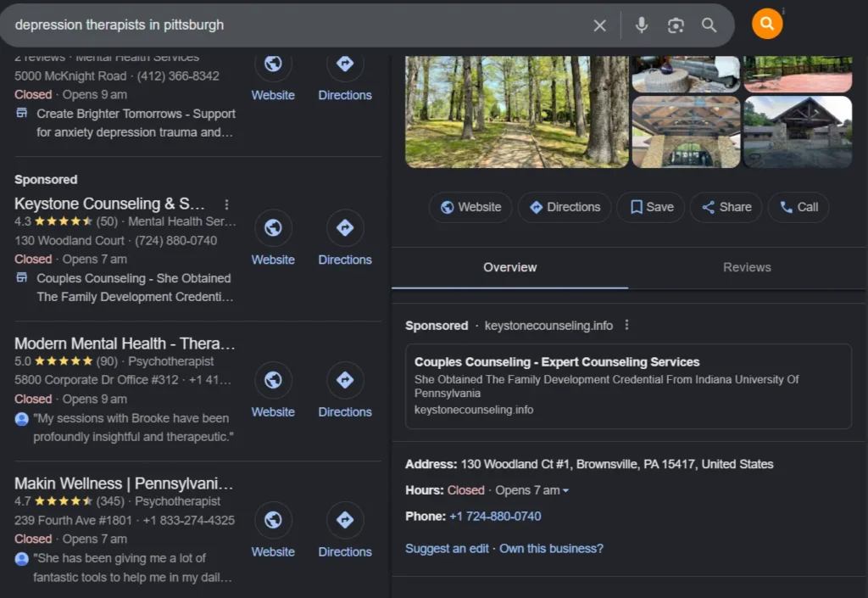Open three-dot menu beside Keystone Counseling title
The image size is (868, 598).
[x=226, y=204]
